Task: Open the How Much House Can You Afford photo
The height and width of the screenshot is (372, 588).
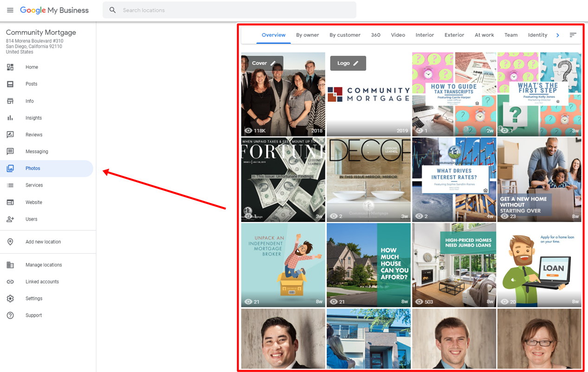Action: click(x=368, y=265)
